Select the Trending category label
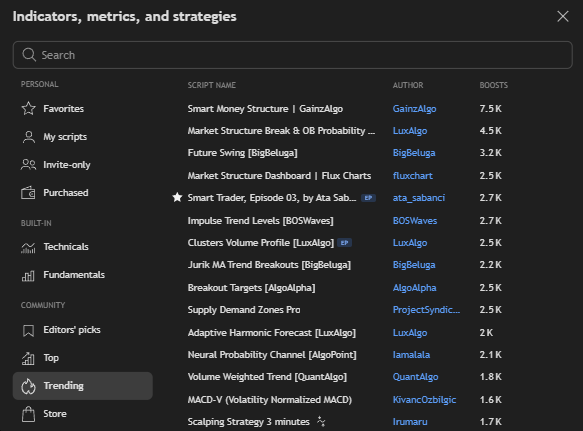Image resolution: width=583 pixels, height=431 pixels. pyautogui.click(x=64, y=386)
